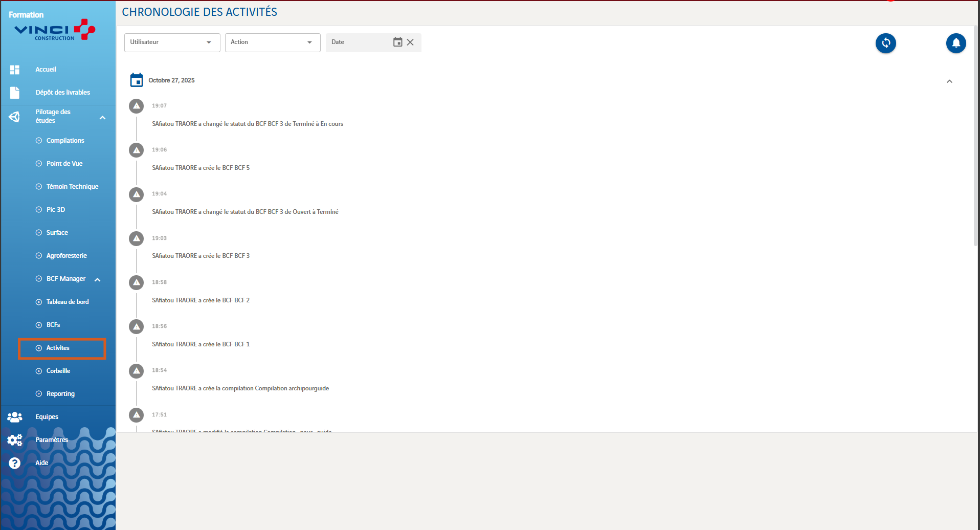980x530 pixels.
Task: Click the Accueil dashboard icon
Action: point(15,70)
